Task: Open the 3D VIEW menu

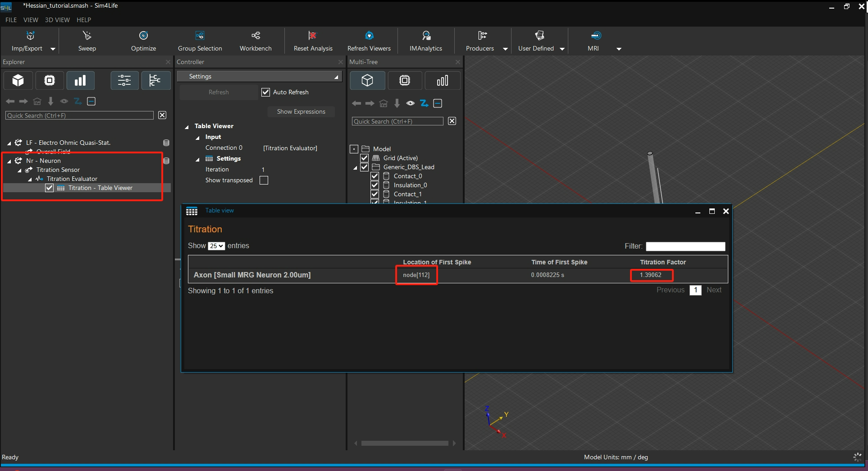Action: [57, 20]
